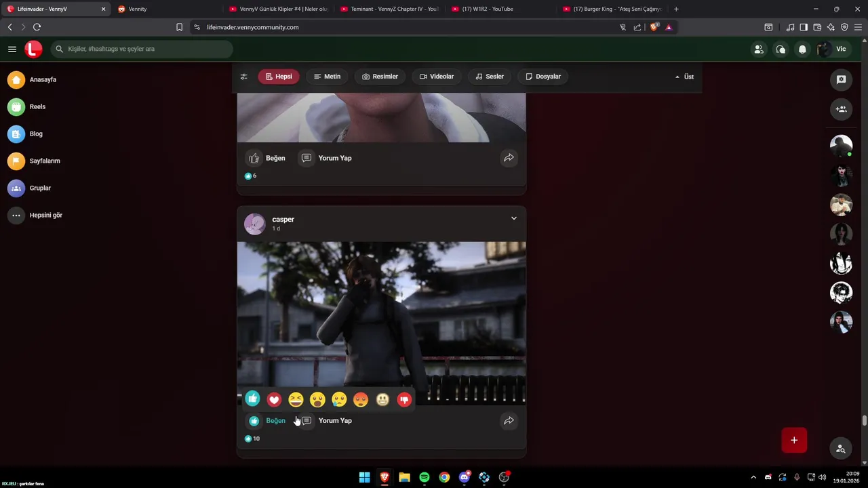Open the hamburger menu beside the Lifeinvader logo
868x488 pixels.
[12, 49]
